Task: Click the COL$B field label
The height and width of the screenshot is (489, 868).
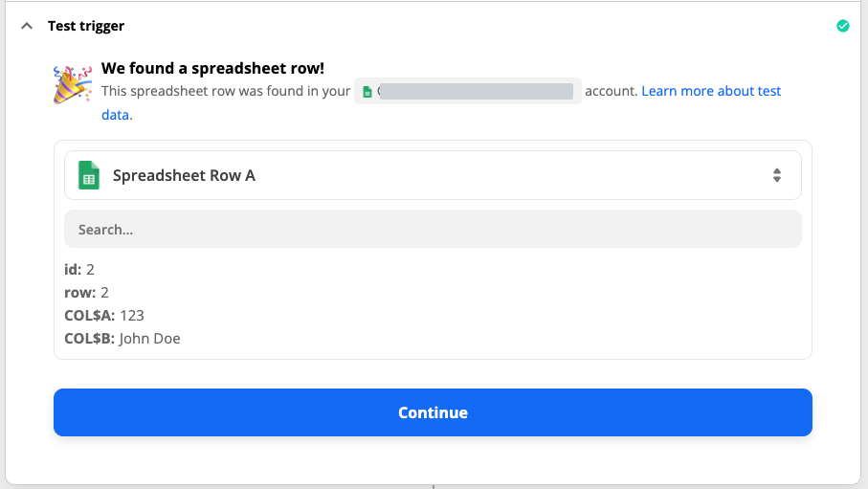Action: tap(90, 339)
